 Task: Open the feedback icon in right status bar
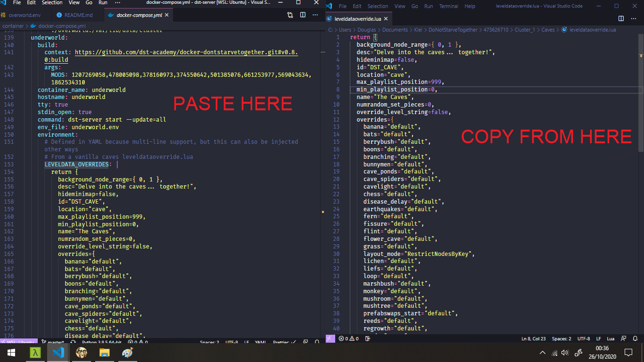coord(623,338)
